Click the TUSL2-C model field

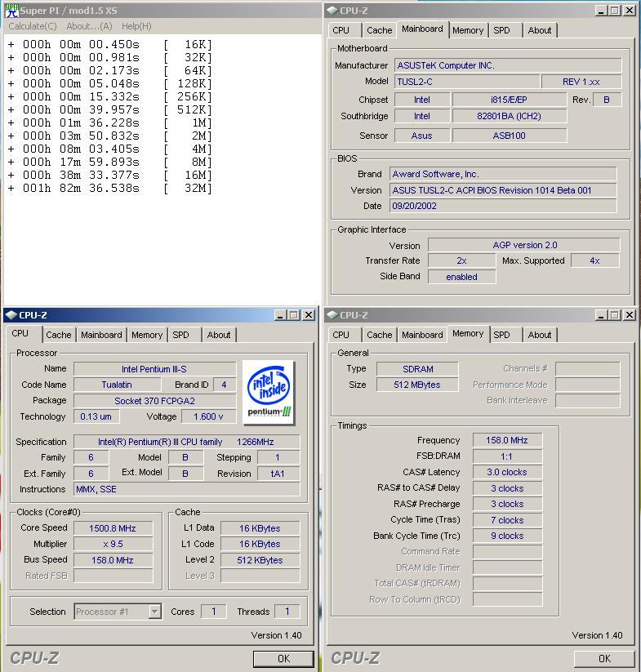pos(466,82)
